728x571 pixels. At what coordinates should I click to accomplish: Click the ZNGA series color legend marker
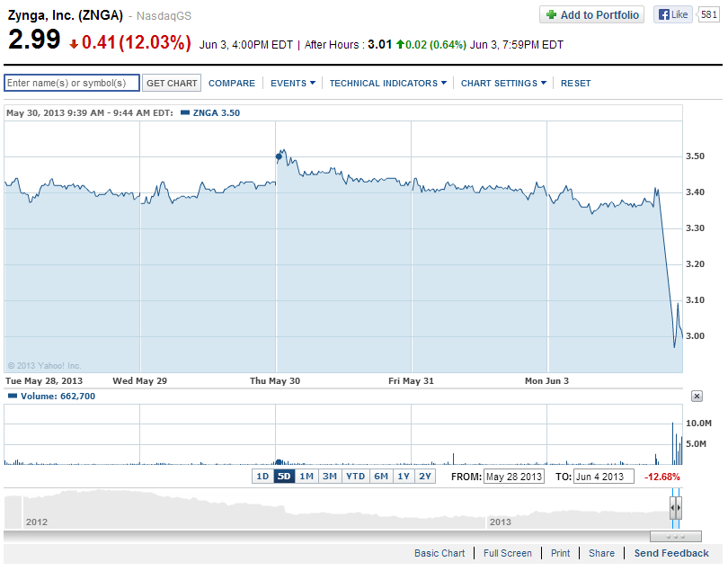coord(184,113)
